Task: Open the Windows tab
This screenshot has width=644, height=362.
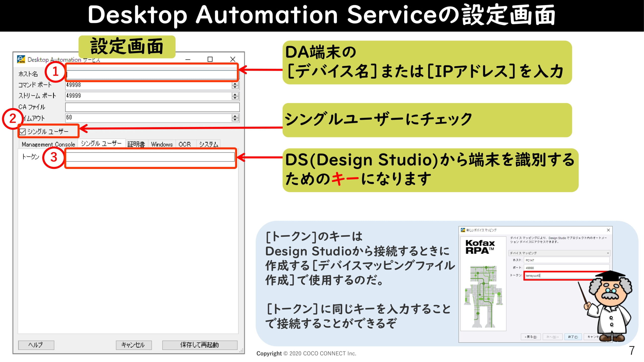Action: point(162,144)
